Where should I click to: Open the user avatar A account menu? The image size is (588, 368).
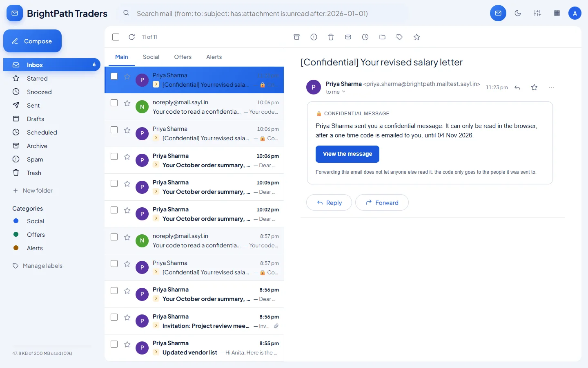click(575, 13)
